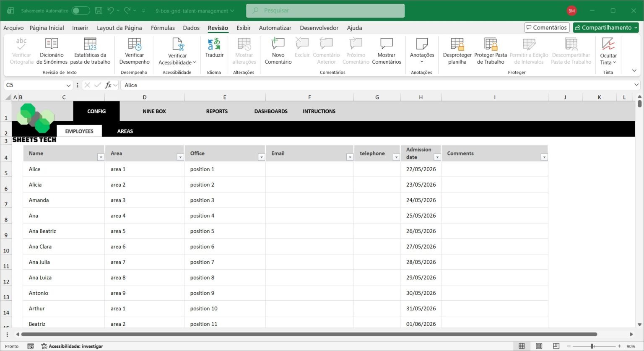Click the macro recording status icon
The image size is (644, 351).
coord(31,346)
